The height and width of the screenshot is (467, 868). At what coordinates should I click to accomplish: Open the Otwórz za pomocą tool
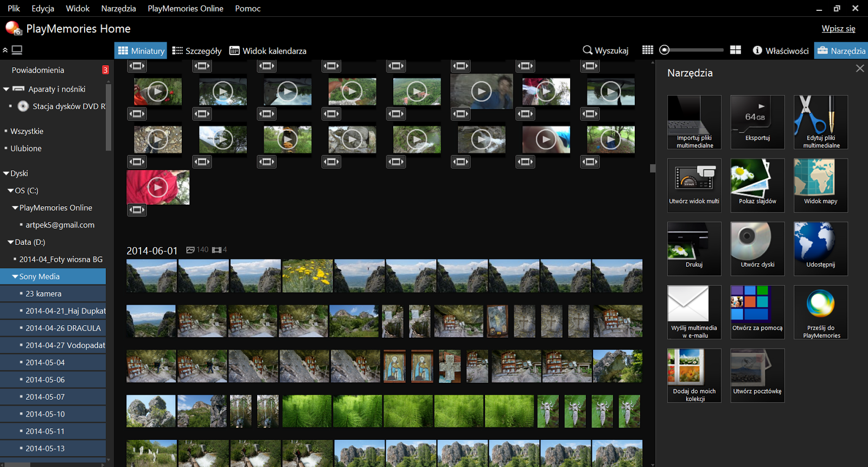(757, 312)
